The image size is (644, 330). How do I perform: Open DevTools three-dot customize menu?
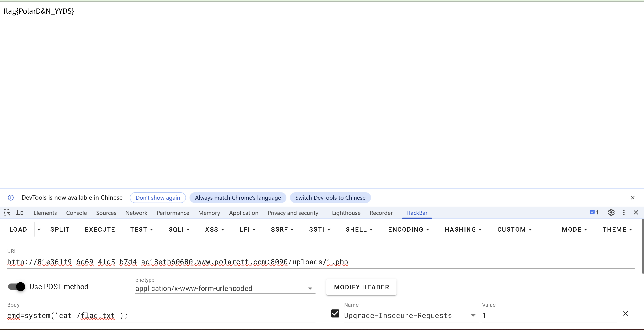click(x=624, y=213)
